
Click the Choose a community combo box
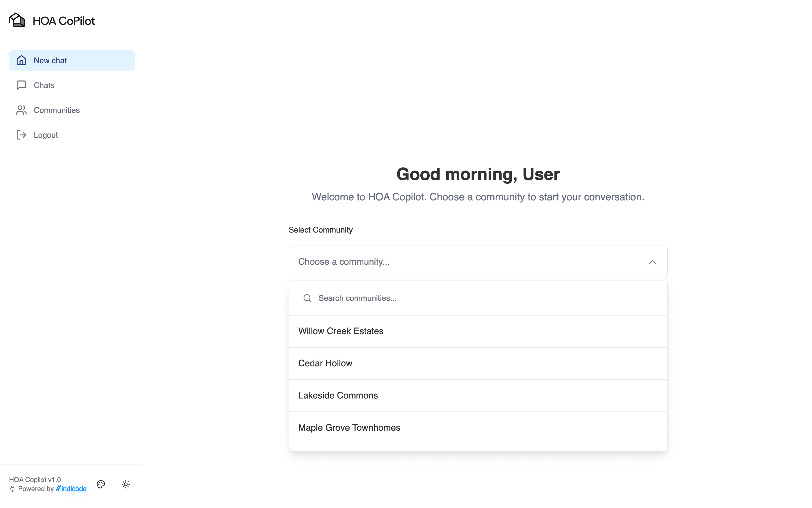click(478, 262)
